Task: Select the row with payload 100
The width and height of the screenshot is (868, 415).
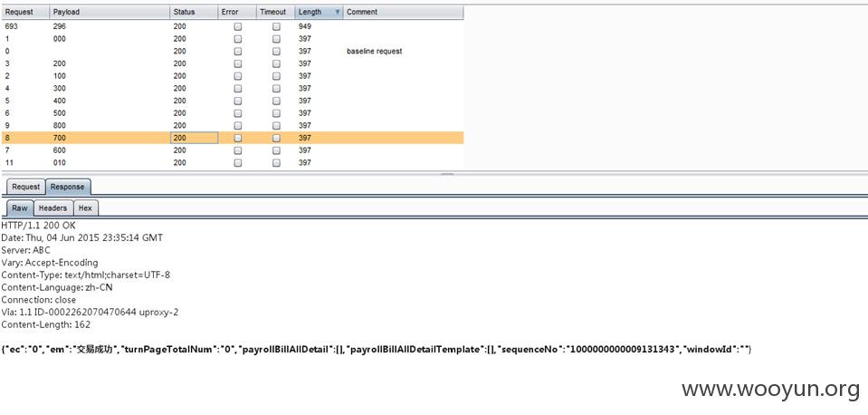Action: tap(232, 76)
